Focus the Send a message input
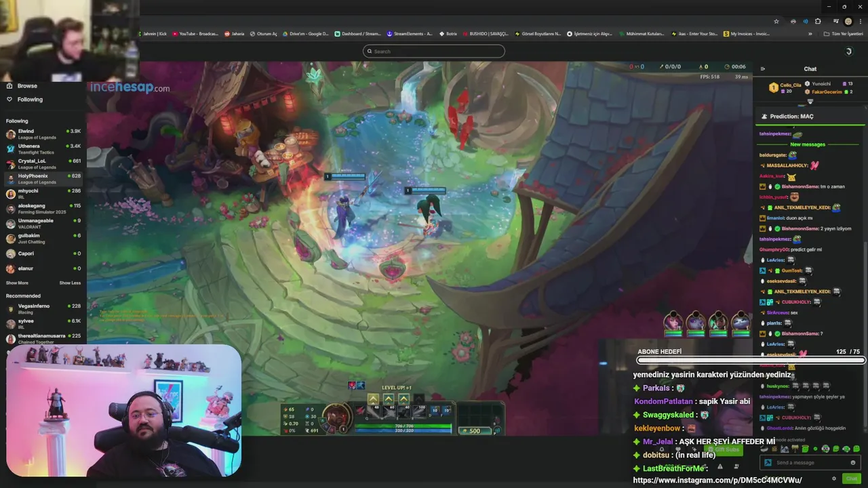Viewport: 868px width, 488px height. point(810,462)
